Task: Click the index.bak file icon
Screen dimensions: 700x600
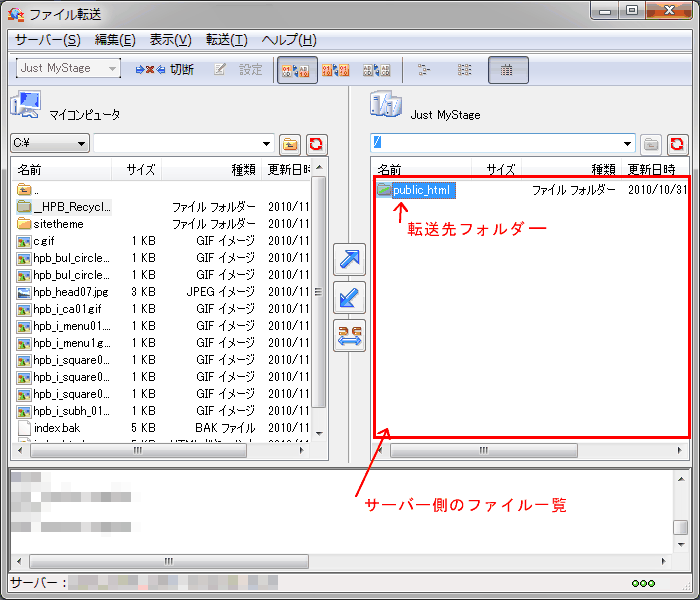Action: 24,428
